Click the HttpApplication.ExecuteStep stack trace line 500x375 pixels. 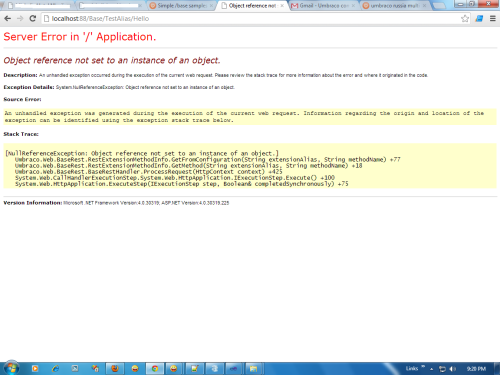click(x=182, y=184)
